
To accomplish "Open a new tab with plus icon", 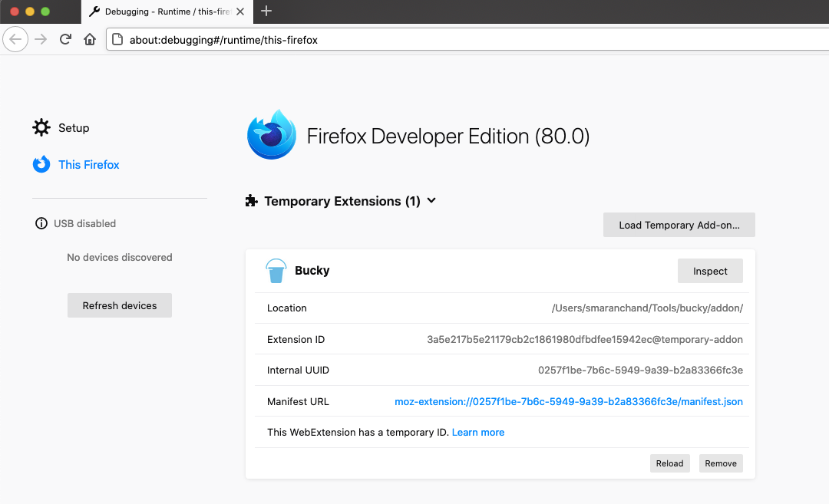I will point(266,11).
